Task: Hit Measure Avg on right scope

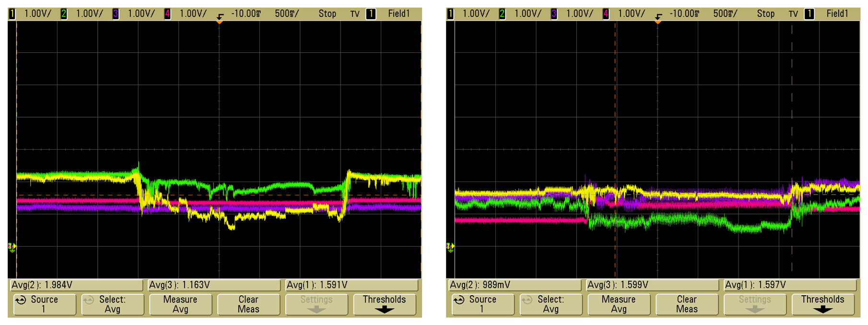Action: tap(619, 304)
